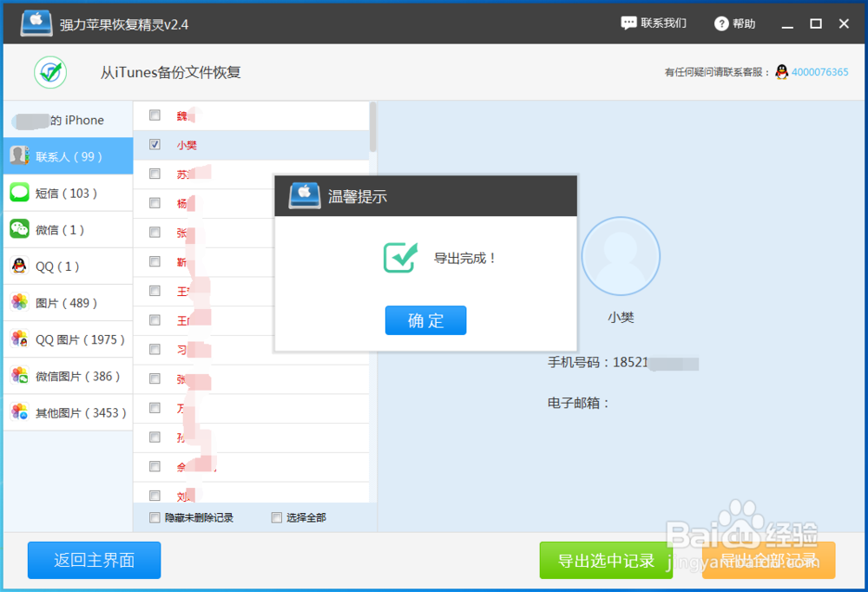The width and height of the screenshot is (868, 592).
Task: Open the 图片 photos category icon
Action: [19, 302]
